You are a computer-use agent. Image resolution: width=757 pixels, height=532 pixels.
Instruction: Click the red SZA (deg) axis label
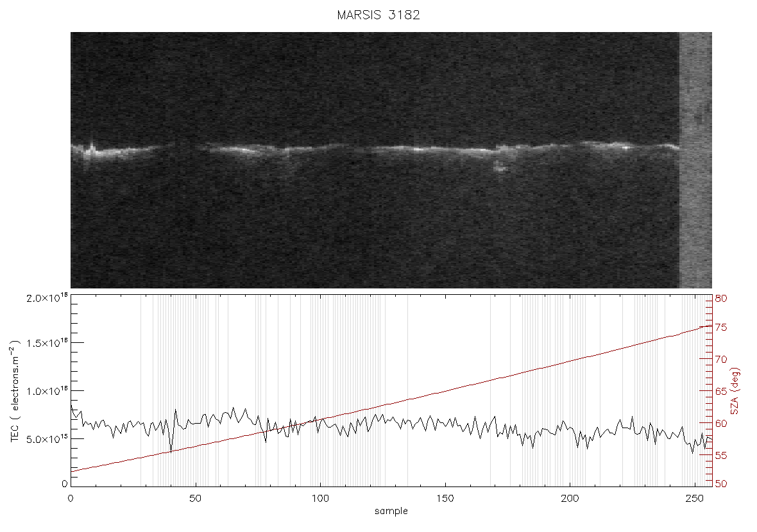735,391
